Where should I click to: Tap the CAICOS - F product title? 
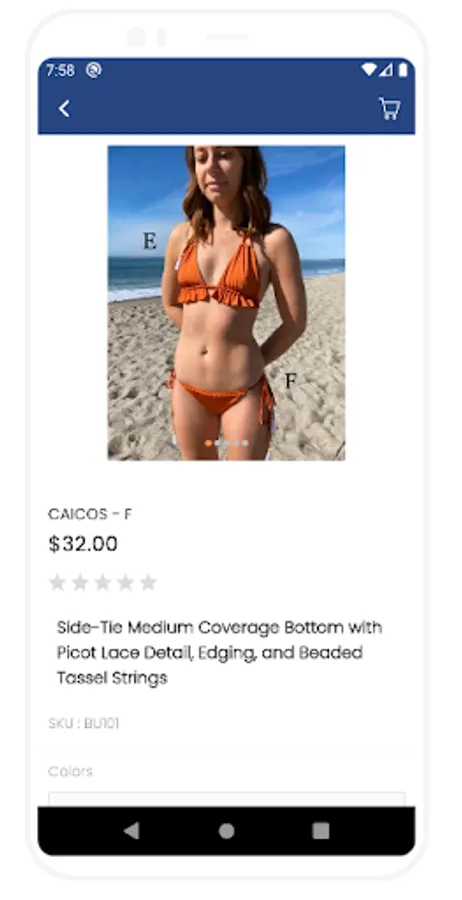pos(90,514)
